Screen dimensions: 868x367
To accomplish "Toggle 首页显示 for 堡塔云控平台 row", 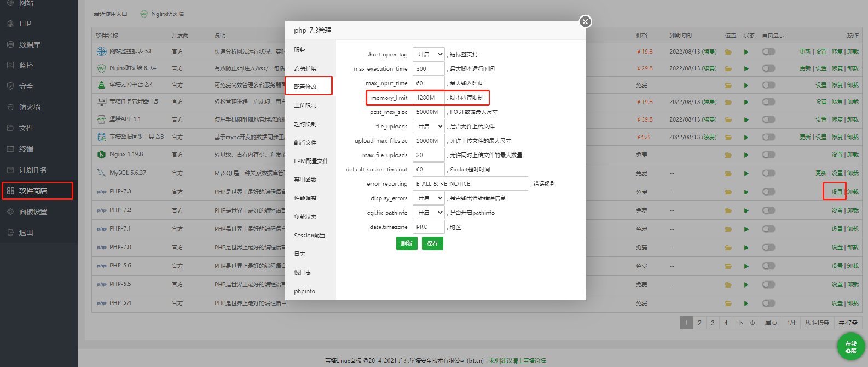I will pos(769,85).
